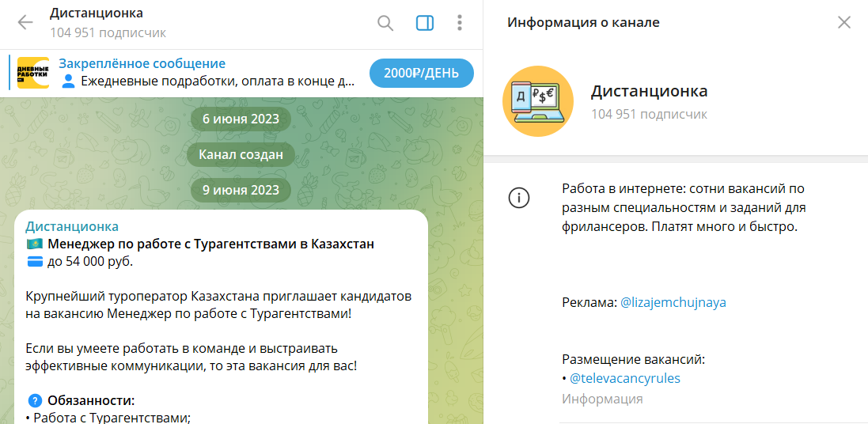Open the channel avatar in info panel
The image size is (868, 424).
pos(538,102)
